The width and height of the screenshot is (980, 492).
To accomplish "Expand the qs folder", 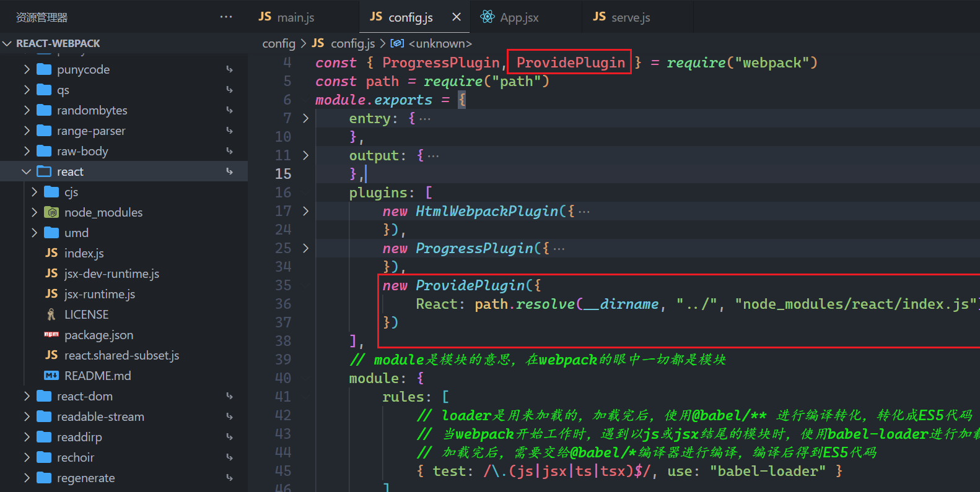I will [x=27, y=90].
